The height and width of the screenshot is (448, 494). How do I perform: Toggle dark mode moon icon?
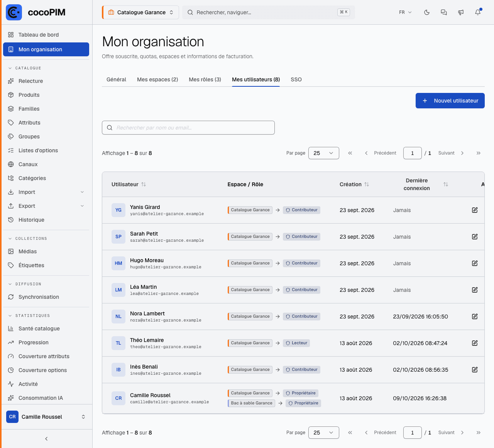(427, 12)
